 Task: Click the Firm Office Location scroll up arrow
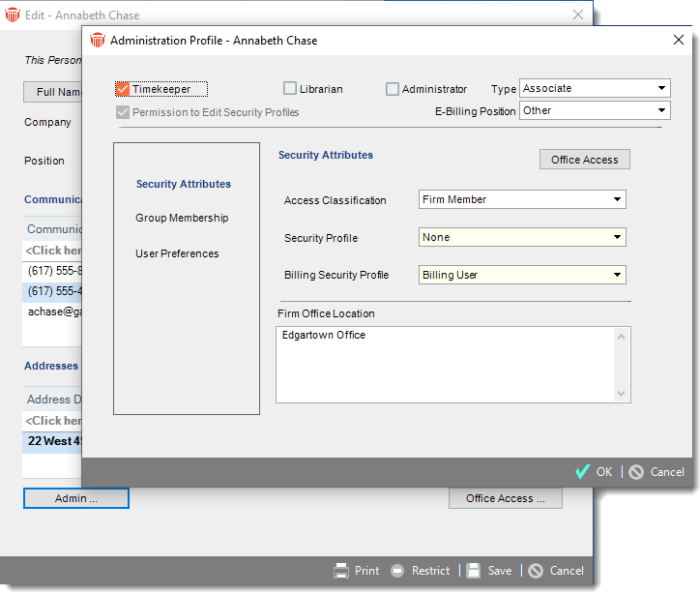click(621, 337)
